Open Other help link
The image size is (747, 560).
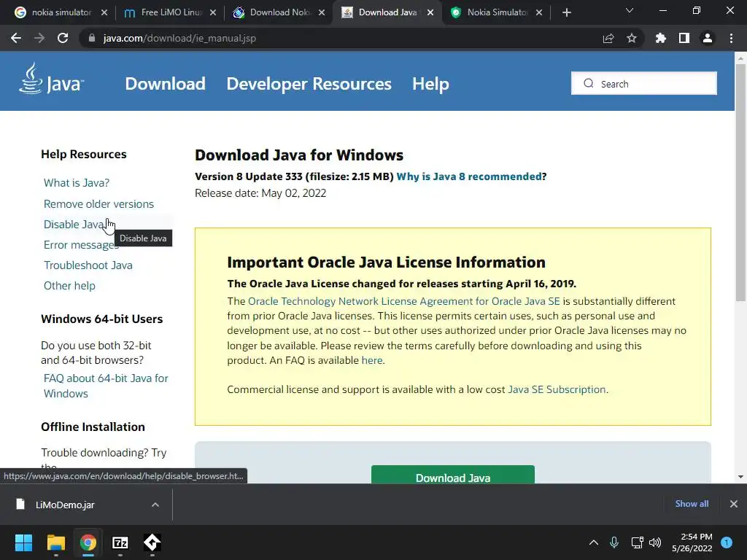pyautogui.click(x=69, y=286)
